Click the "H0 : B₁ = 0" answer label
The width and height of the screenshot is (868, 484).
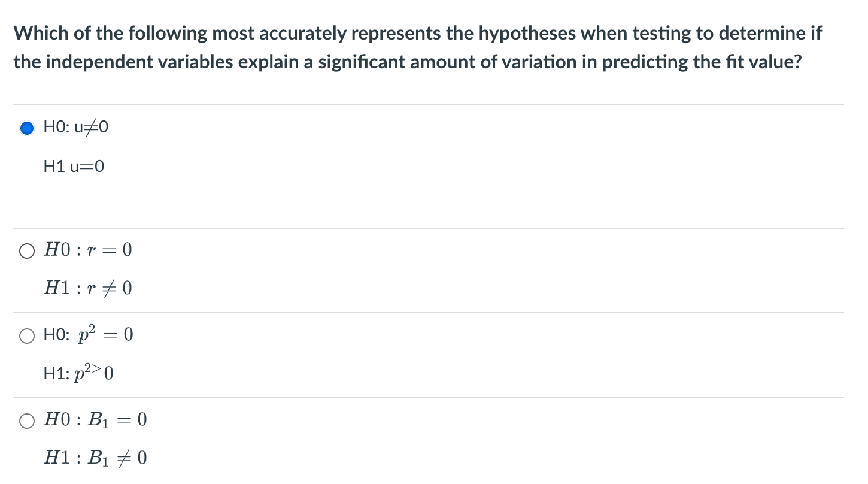click(95, 421)
